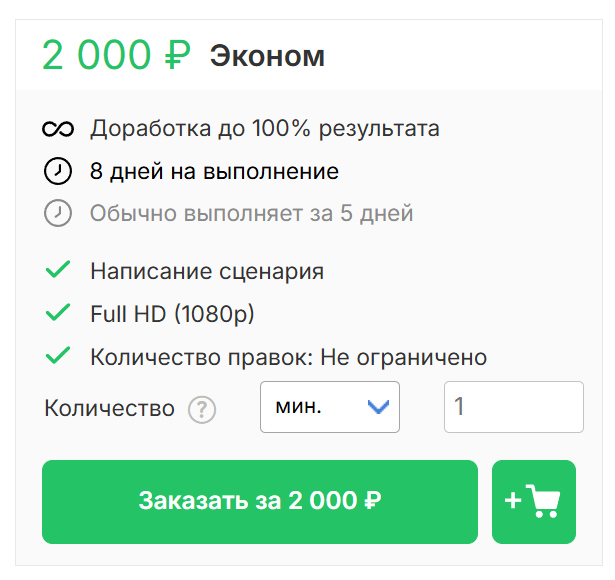Image resolution: width=615 pixels, height=580 pixels.
Task: Click the Эконом package title
Action: pyautogui.click(x=267, y=56)
